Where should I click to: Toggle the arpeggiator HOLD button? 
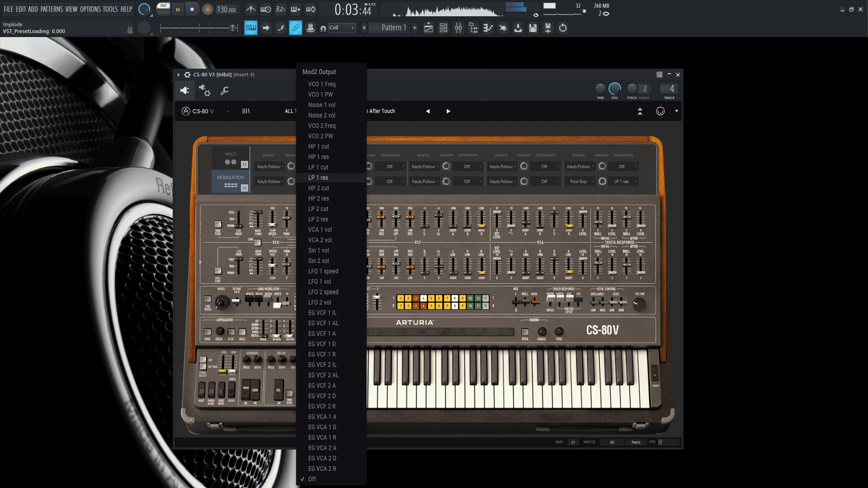242,332
